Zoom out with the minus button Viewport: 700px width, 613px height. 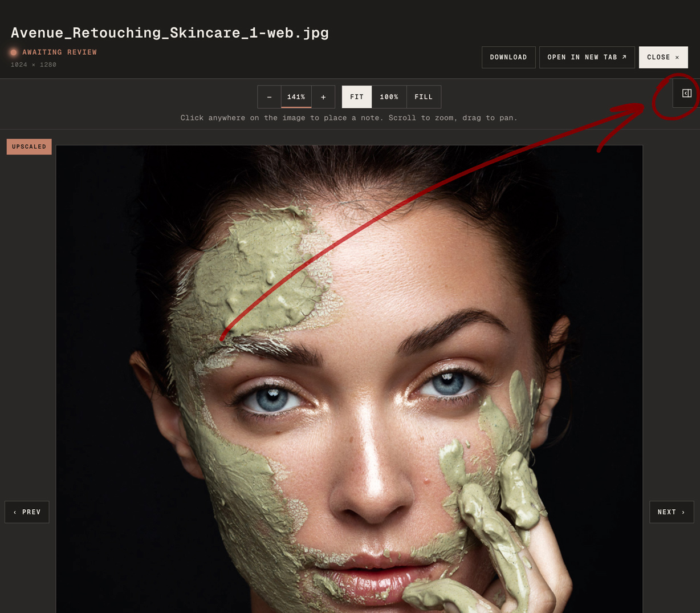269,97
